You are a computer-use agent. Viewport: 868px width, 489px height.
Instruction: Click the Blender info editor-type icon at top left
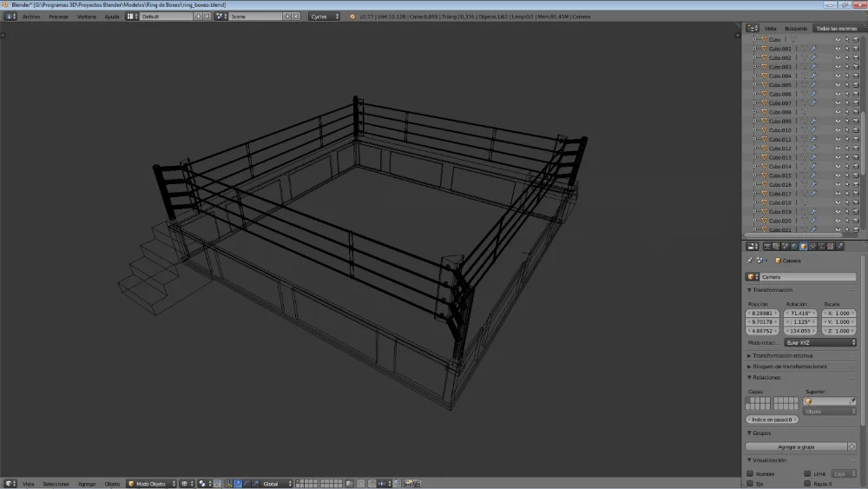point(10,17)
